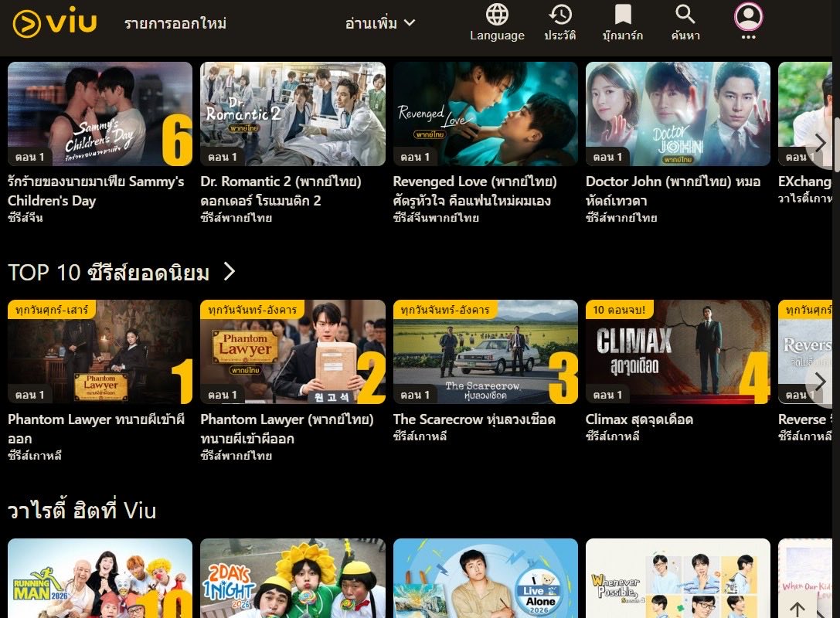Open Running Man 2026 thumbnail
This screenshot has height=618, width=840.
(x=100, y=579)
